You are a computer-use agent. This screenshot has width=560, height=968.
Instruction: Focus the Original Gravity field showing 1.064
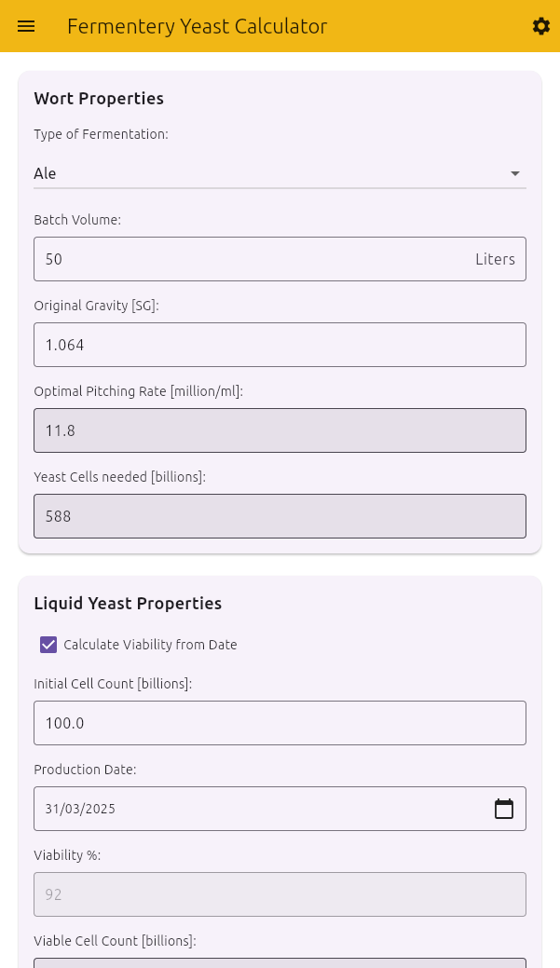coord(280,345)
